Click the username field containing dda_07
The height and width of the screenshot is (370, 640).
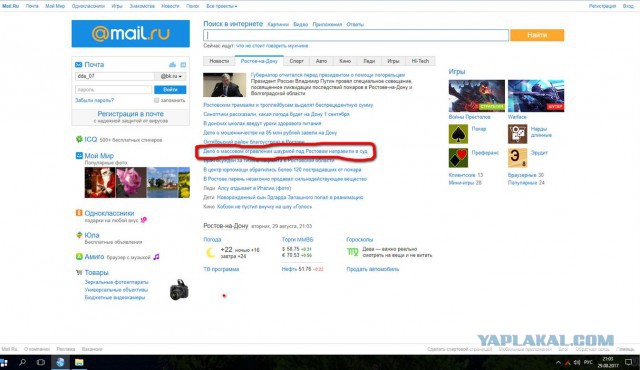[115, 76]
